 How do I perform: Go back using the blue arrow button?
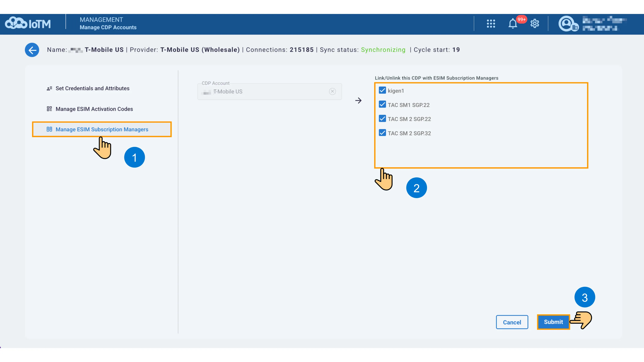pos(32,50)
